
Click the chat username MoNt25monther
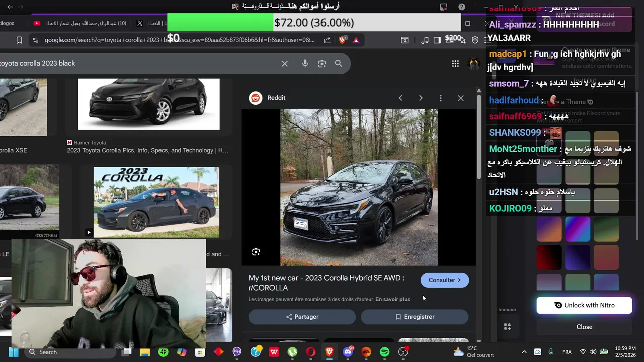coord(523,149)
